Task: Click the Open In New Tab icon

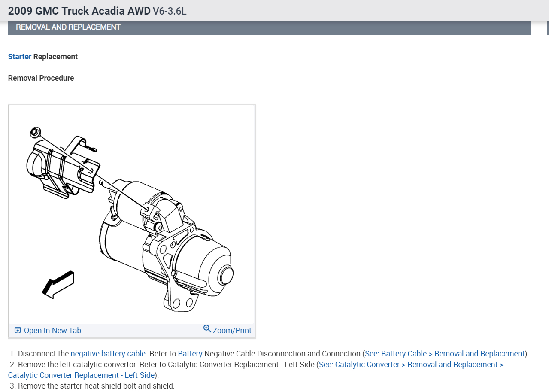Action: pos(18,330)
